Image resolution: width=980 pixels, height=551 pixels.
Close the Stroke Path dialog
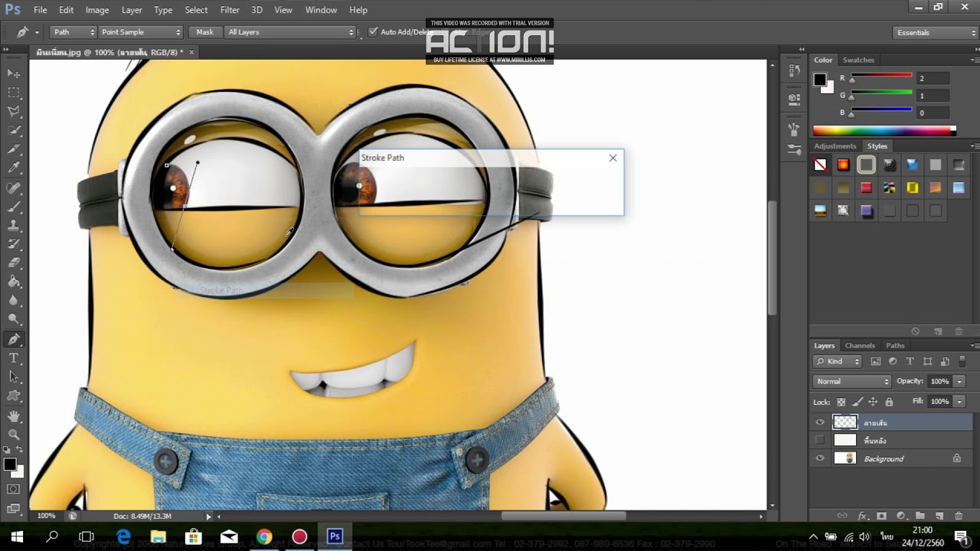[612, 158]
